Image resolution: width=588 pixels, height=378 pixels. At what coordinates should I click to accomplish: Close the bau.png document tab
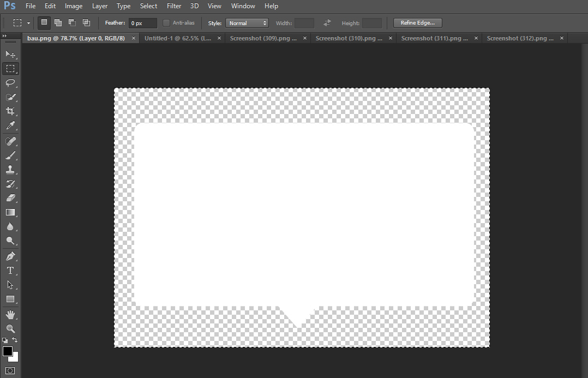tap(134, 38)
